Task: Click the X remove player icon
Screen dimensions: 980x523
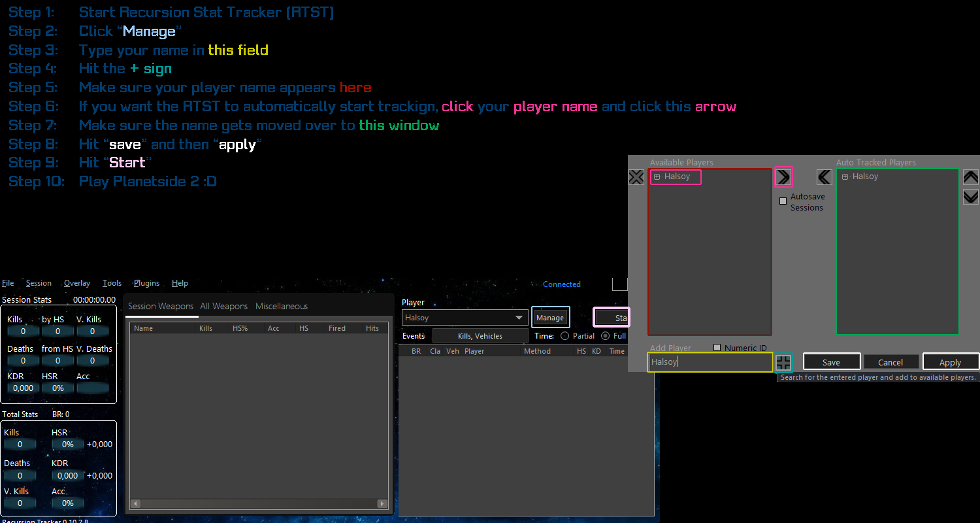Action: tap(636, 177)
